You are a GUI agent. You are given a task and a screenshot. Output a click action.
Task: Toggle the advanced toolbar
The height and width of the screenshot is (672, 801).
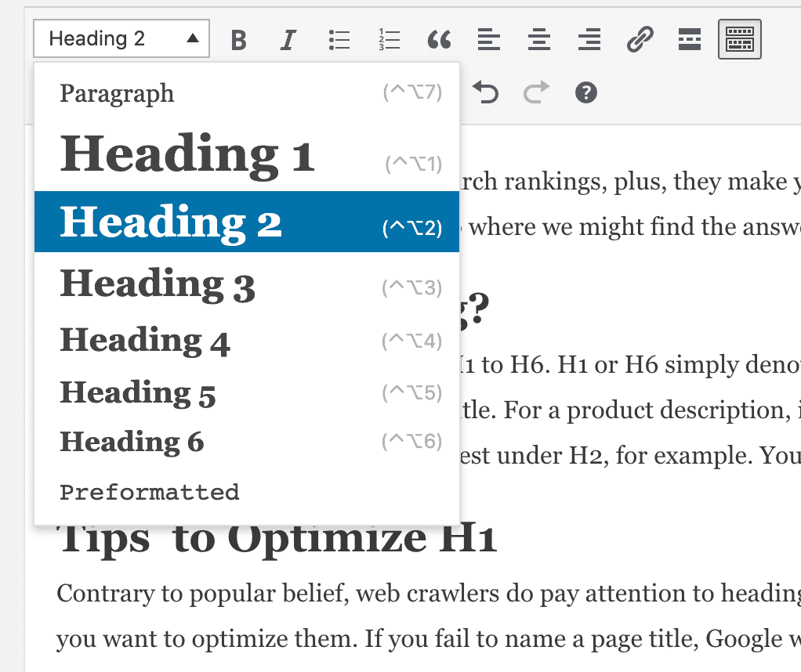(739, 39)
